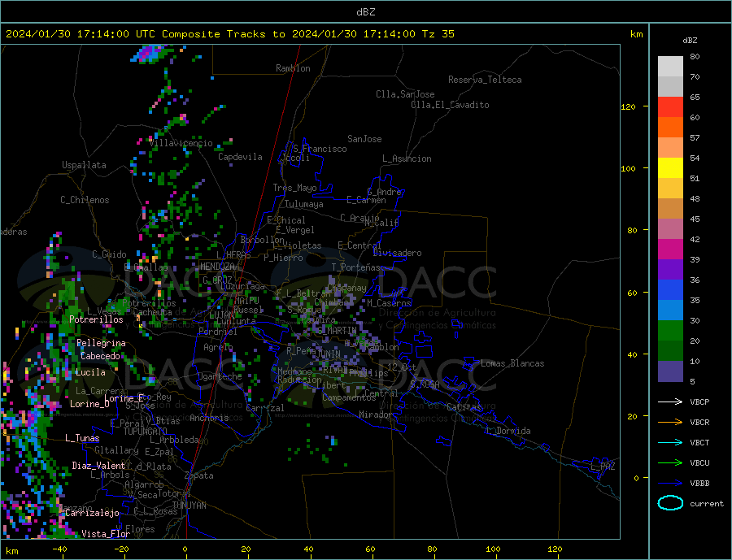
Task: Click the MENDOZA city label on map
Action: click(218, 267)
